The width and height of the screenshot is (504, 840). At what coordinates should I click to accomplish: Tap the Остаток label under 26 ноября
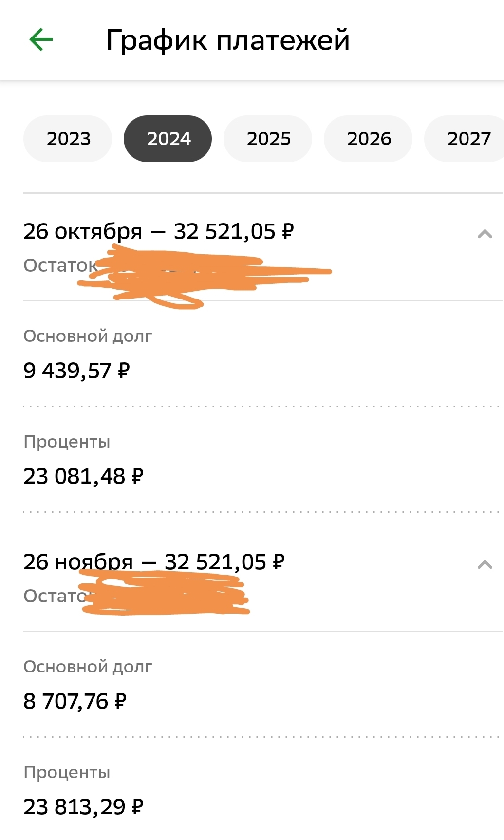[x=54, y=596]
